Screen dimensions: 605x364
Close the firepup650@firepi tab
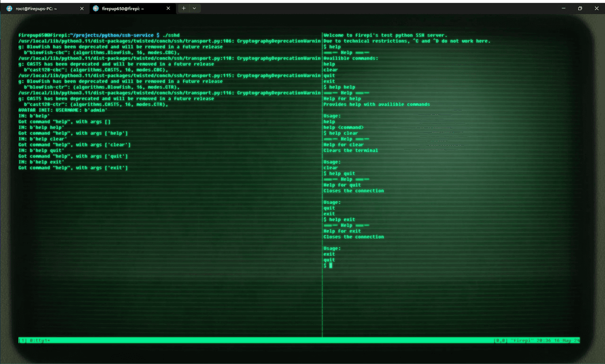(168, 8)
